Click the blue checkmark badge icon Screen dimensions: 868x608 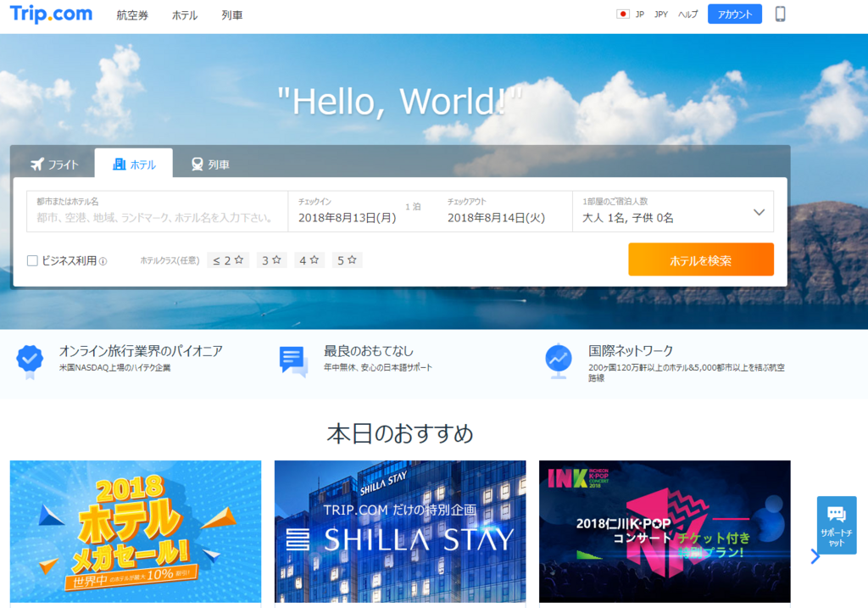[30, 361]
